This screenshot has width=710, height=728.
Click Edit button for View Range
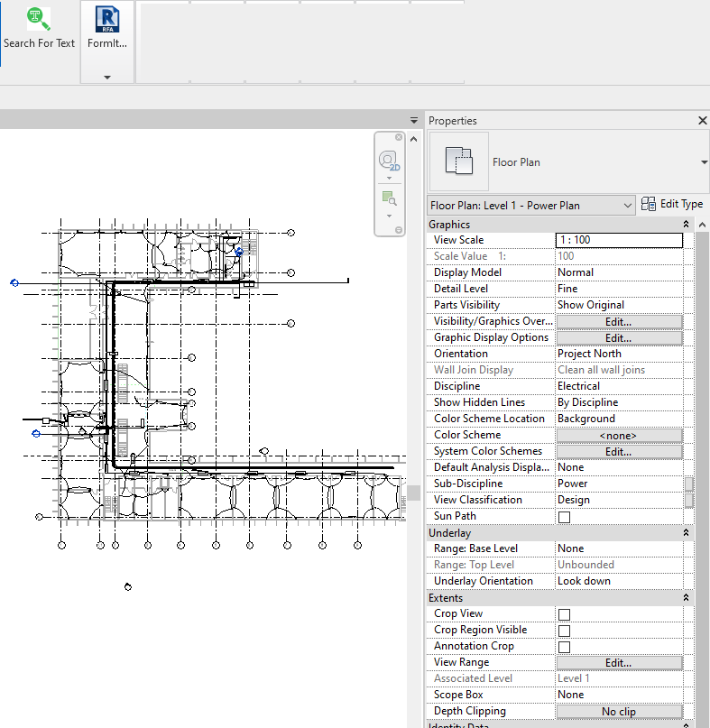(618, 662)
